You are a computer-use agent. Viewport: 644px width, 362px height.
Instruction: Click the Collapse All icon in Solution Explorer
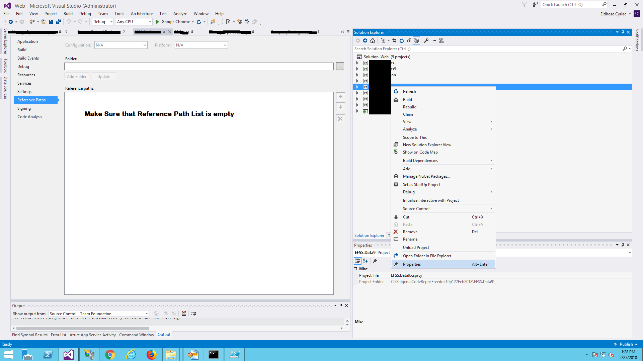pos(409,40)
